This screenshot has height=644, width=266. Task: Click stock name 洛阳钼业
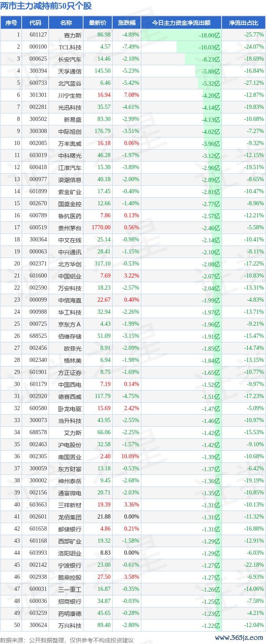tap(70, 553)
